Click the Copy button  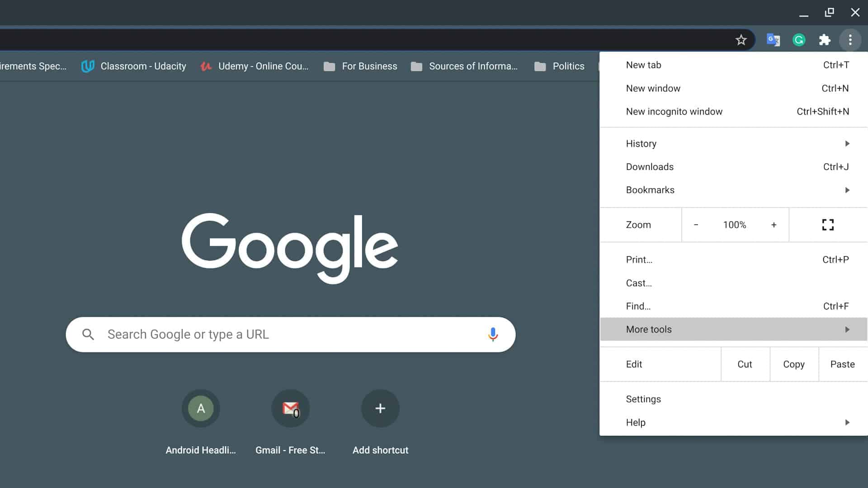(794, 364)
